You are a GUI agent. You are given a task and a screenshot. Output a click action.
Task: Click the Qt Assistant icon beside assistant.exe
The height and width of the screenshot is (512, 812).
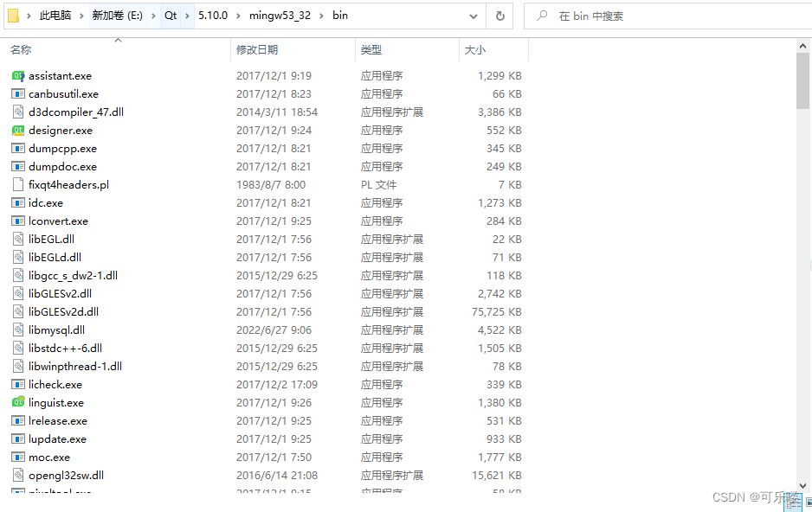point(18,76)
